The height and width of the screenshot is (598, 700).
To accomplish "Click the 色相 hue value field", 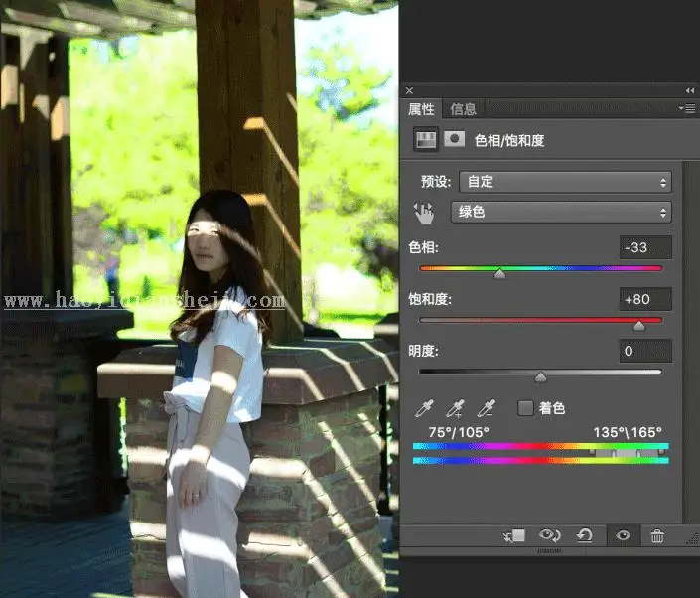I will pyautogui.click(x=645, y=247).
